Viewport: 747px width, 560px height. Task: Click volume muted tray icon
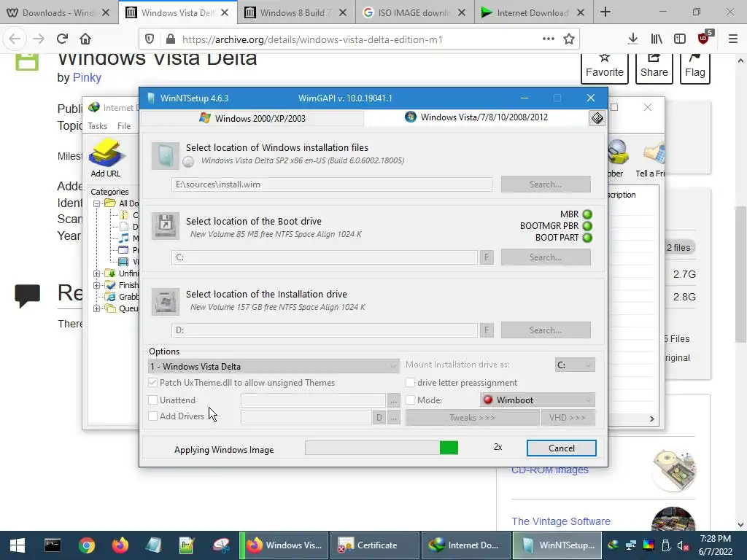pyautogui.click(x=682, y=545)
